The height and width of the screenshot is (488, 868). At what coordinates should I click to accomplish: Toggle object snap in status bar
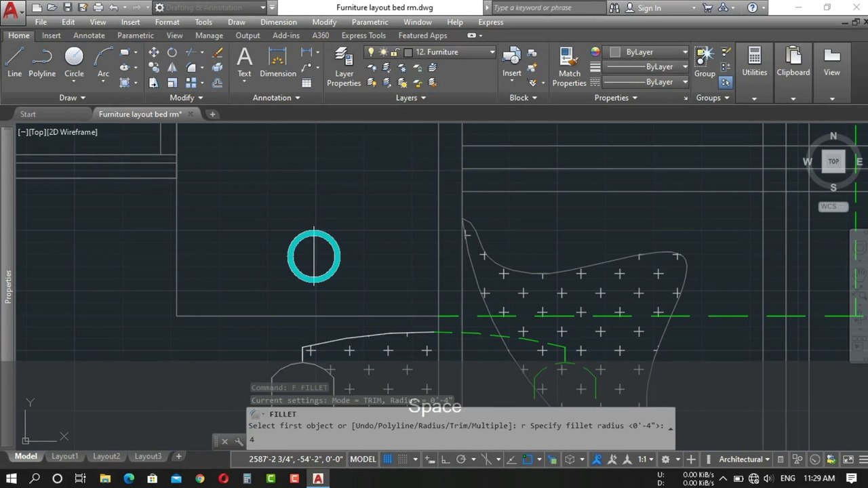point(528,459)
